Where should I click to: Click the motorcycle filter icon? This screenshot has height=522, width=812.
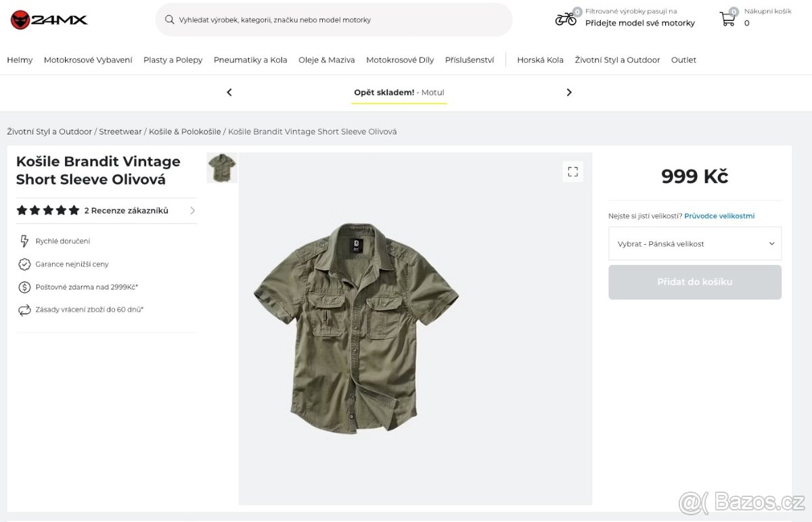(x=566, y=19)
